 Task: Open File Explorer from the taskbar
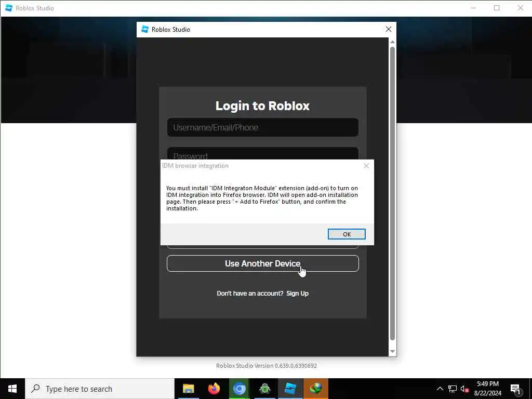[x=188, y=389]
